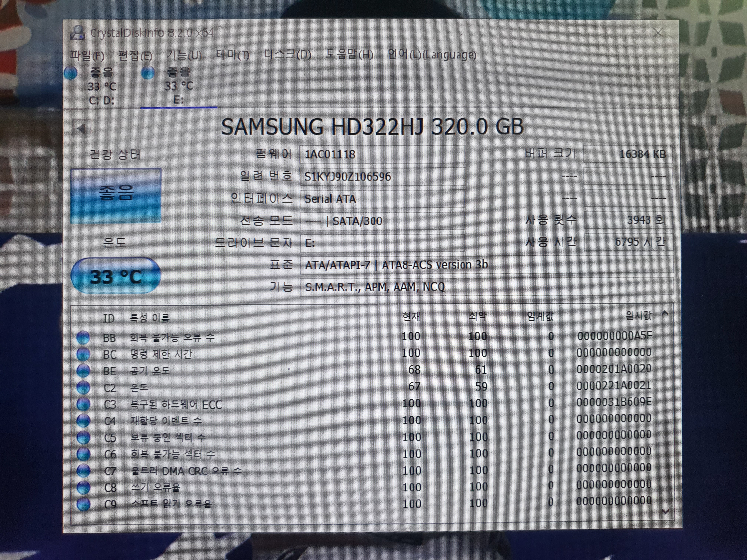This screenshot has width=747, height=560.
Task: Open the 편집(E) menu
Action: (x=135, y=55)
